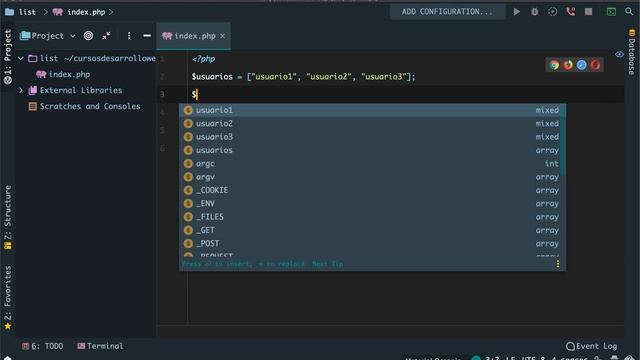Open in Chrome browser icon
Screen dimensions: 640x360
554,65
